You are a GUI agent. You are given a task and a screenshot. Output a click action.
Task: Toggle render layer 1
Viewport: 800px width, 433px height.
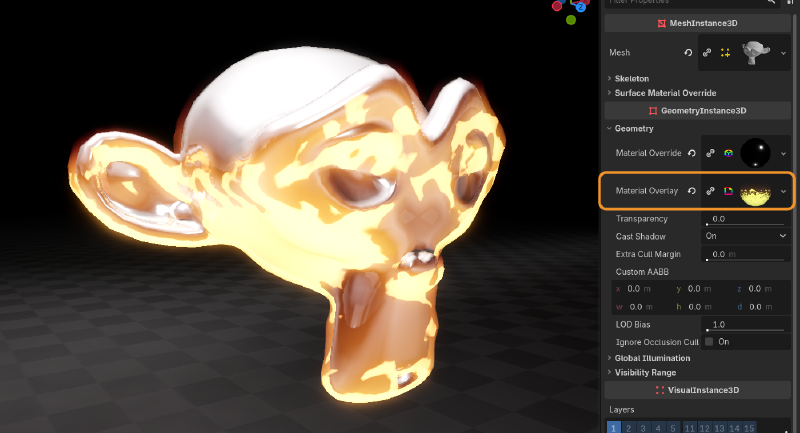(614, 427)
